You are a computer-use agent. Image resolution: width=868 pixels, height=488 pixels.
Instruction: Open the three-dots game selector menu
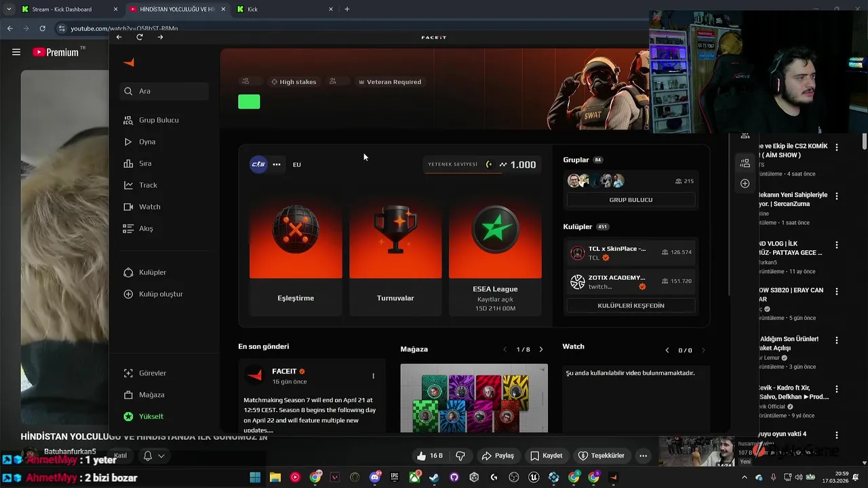[x=277, y=164]
